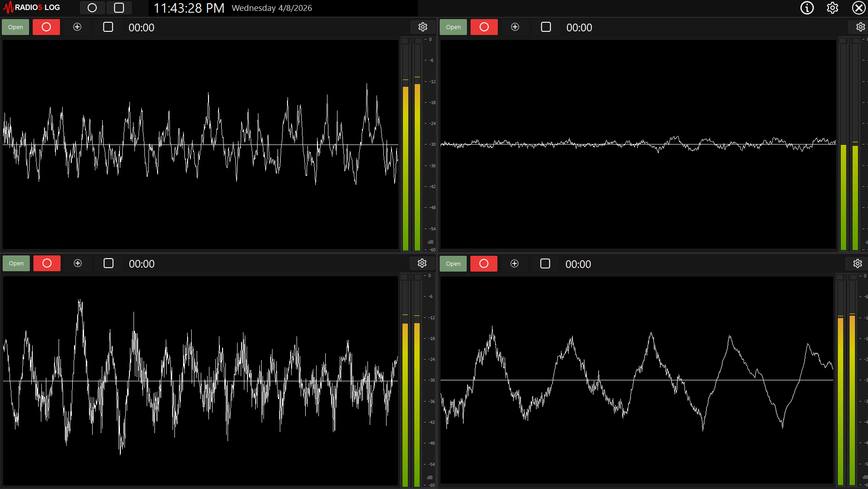Screen dimensions: 868x489
Task: Click the plus-circle icon on the bottom-right channel
Action: click(514, 264)
